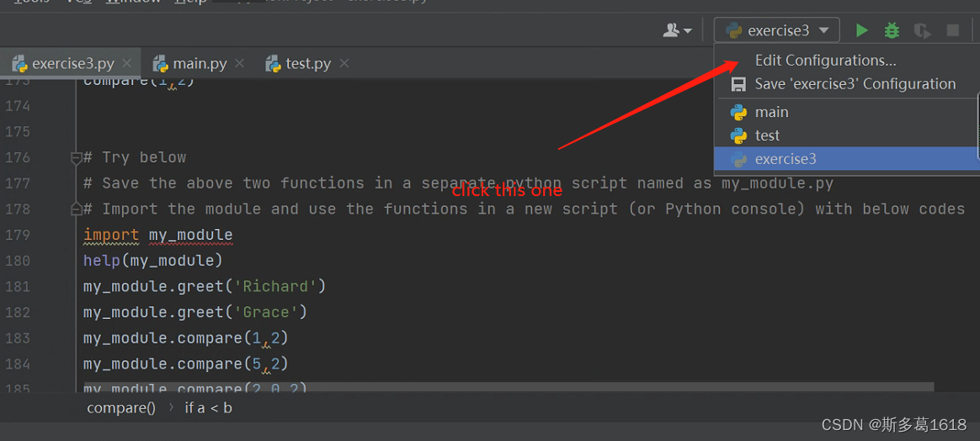The image size is (980, 441).
Task: Start debugging with the green bug icon
Action: (892, 30)
